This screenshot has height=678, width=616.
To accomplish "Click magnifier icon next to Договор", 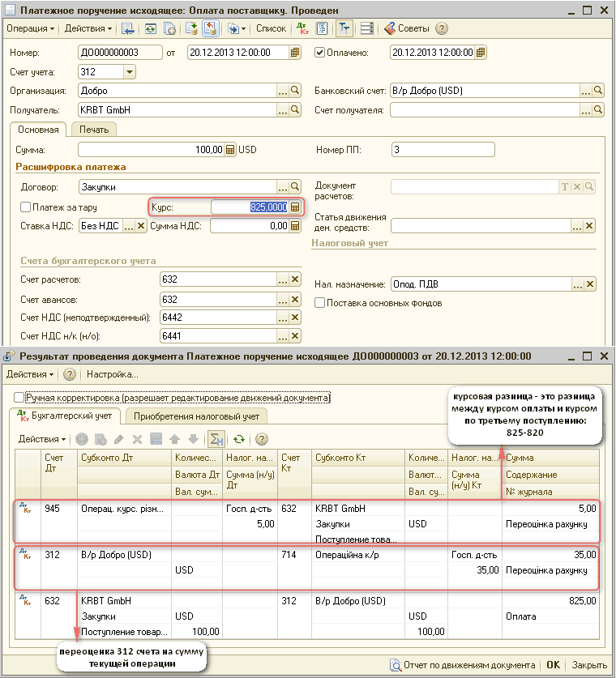I will 295,187.
